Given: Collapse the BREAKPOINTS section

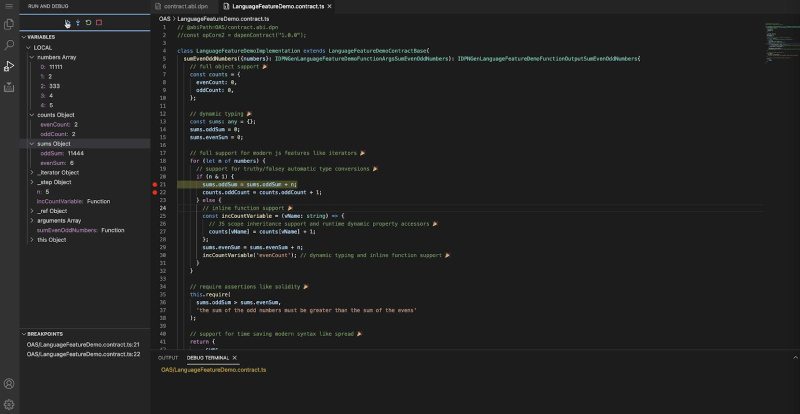Looking at the screenshot, I should [25, 333].
